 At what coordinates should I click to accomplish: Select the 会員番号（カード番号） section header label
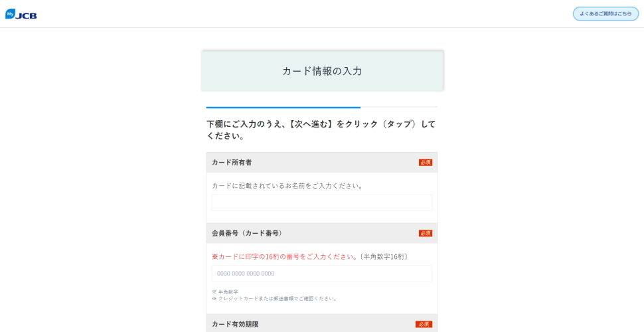coord(248,234)
